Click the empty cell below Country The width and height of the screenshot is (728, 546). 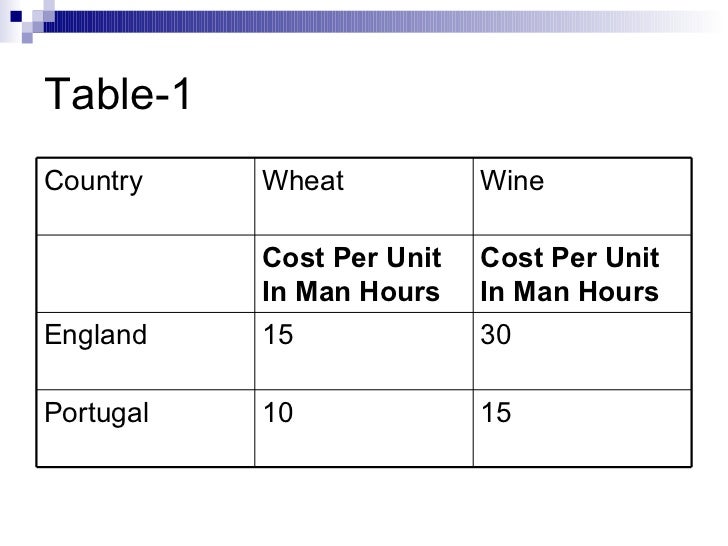pyautogui.click(x=146, y=274)
